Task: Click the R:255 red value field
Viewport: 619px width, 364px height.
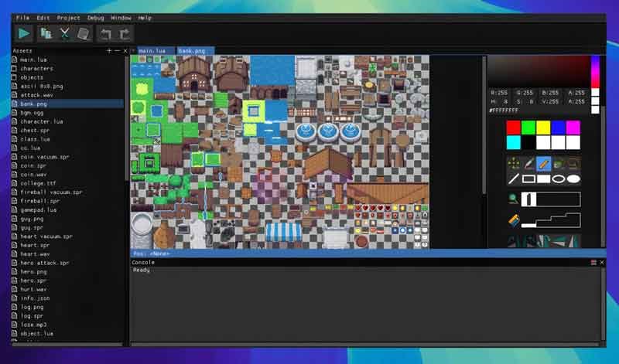Action: [x=499, y=93]
